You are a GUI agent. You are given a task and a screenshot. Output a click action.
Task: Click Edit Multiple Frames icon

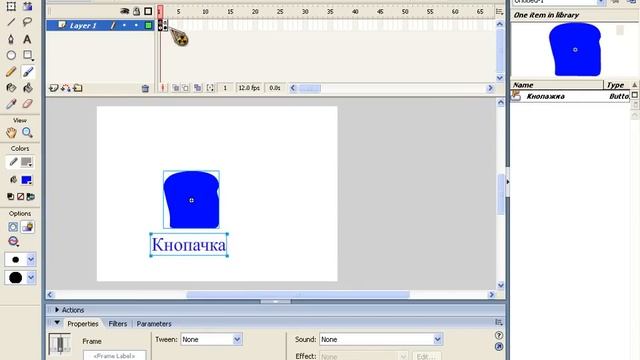point(198,88)
